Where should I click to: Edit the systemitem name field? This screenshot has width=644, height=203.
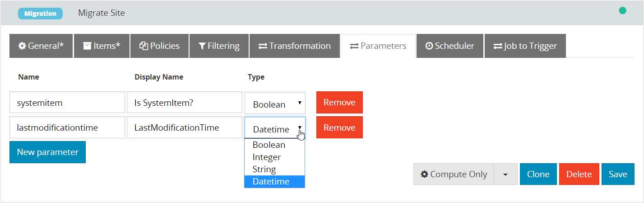click(67, 103)
